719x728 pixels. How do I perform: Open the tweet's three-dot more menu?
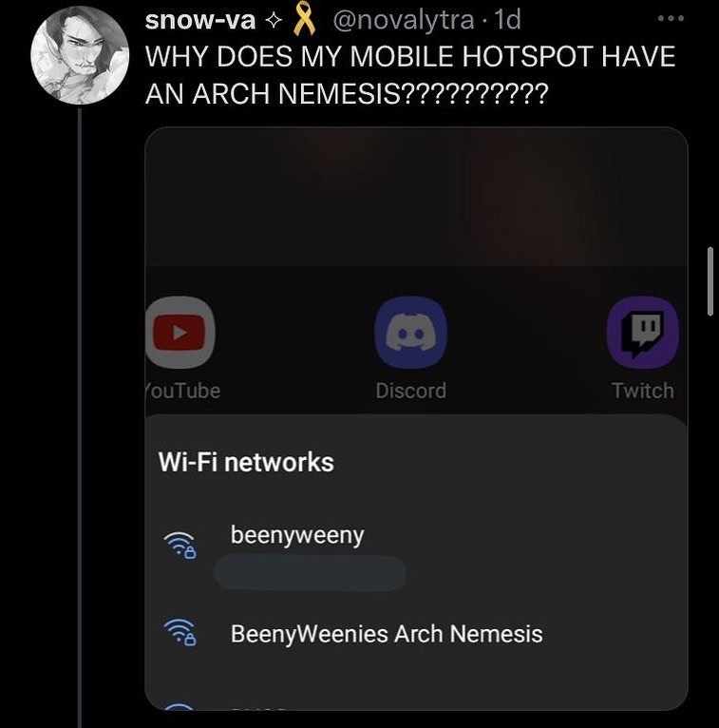coord(671,19)
